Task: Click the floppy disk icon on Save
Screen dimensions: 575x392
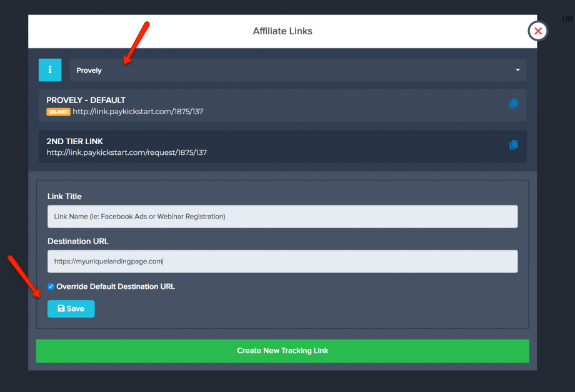Action: 61,309
